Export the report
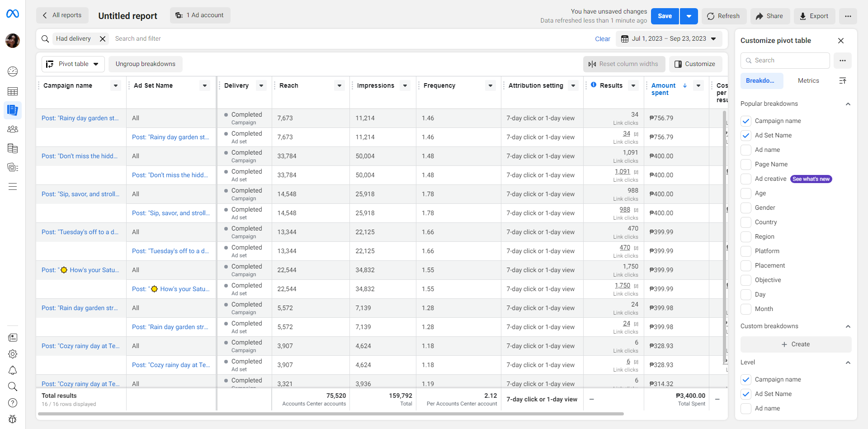Image resolution: width=868 pixels, height=429 pixels. [x=815, y=16]
